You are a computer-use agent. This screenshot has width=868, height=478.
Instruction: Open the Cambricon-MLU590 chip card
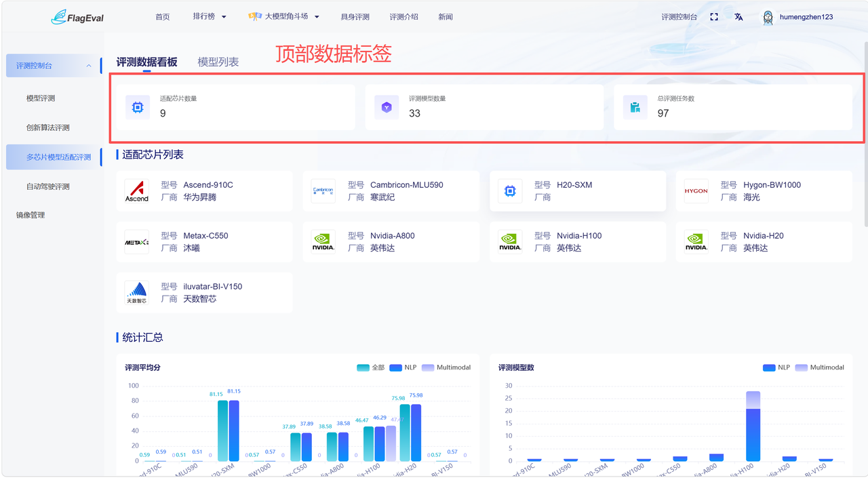391,191
